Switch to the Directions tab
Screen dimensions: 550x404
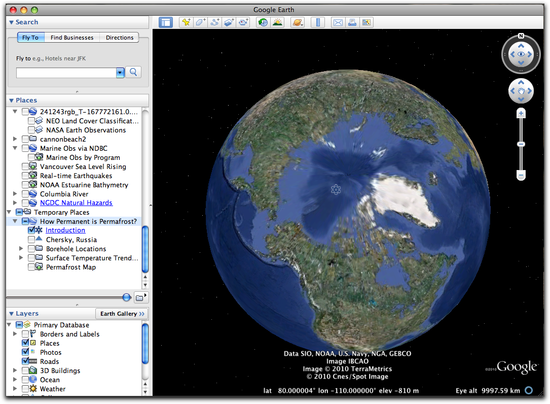pyautogui.click(x=119, y=38)
